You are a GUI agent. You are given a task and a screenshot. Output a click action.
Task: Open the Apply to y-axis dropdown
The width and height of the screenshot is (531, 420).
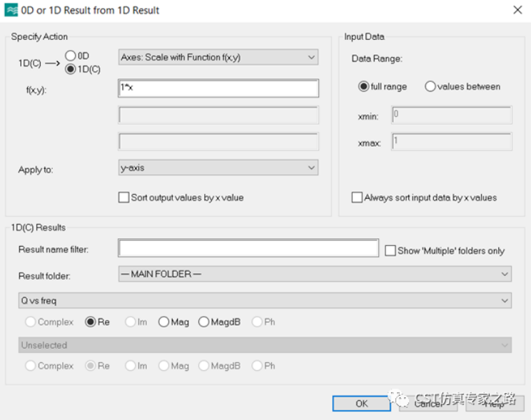click(x=218, y=168)
